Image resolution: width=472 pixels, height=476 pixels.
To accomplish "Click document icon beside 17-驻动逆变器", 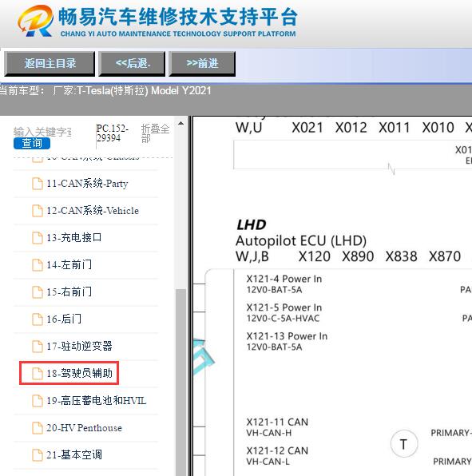I will coord(38,346).
